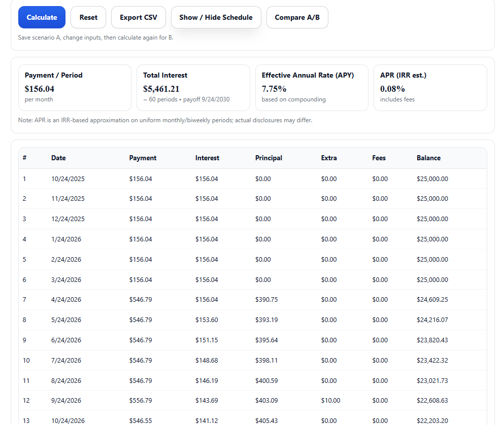Screen dimensions: 504x425
Task: Click the APR IRR-based approximation note
Action: point(165,120)
